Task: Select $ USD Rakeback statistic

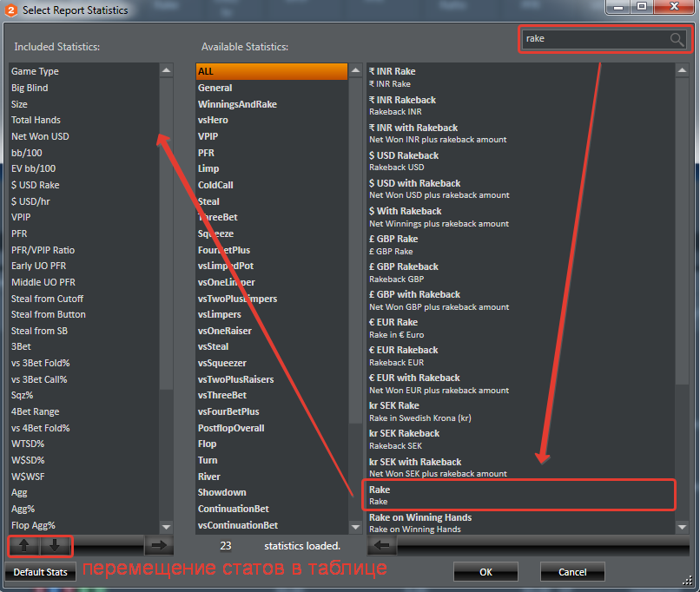Action: (x=518, y=161)
